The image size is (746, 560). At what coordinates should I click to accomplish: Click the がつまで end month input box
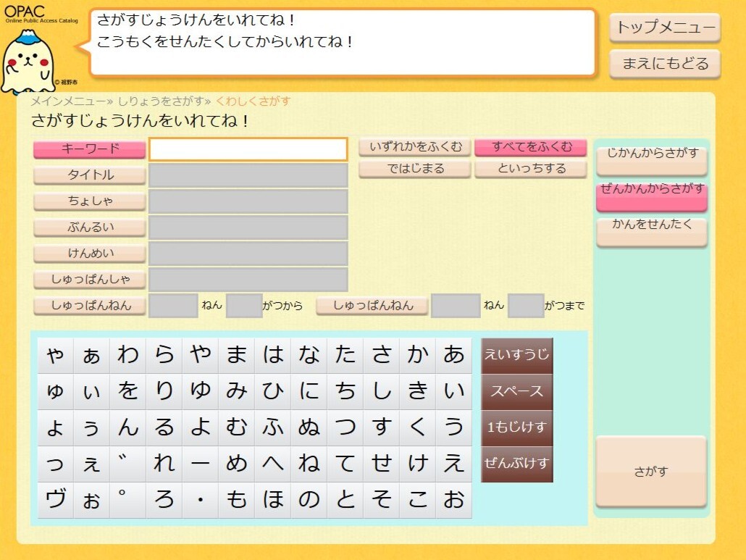point(527,306)
